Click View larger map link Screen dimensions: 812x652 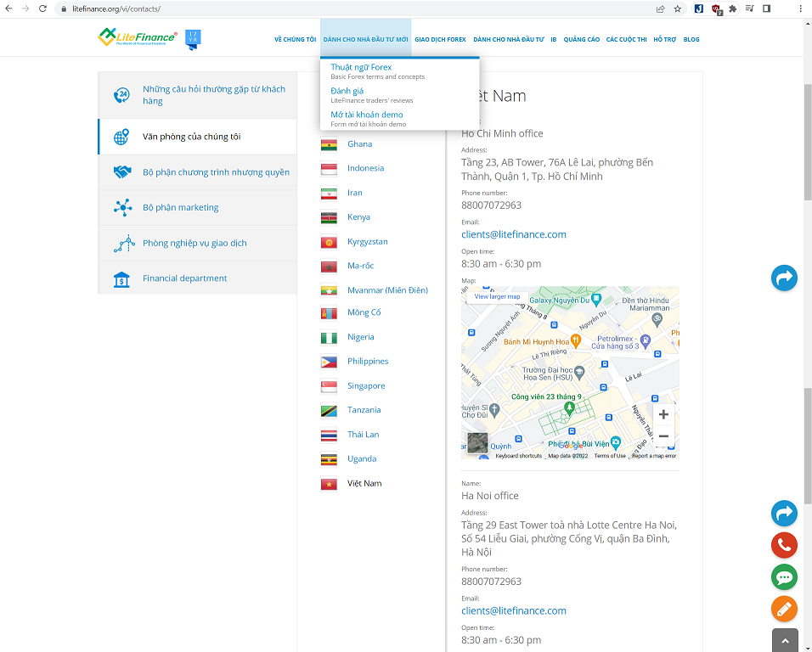click(x=497, y=297)
